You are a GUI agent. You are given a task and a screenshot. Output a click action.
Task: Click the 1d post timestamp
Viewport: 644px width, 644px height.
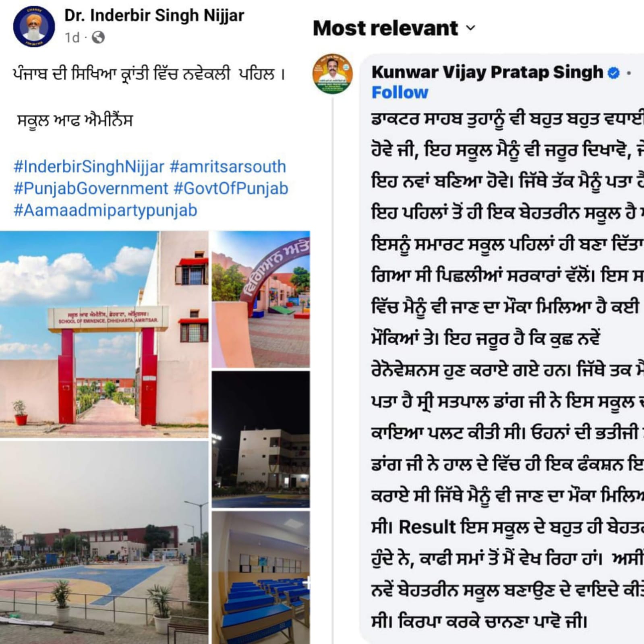(x=72, y=37)
